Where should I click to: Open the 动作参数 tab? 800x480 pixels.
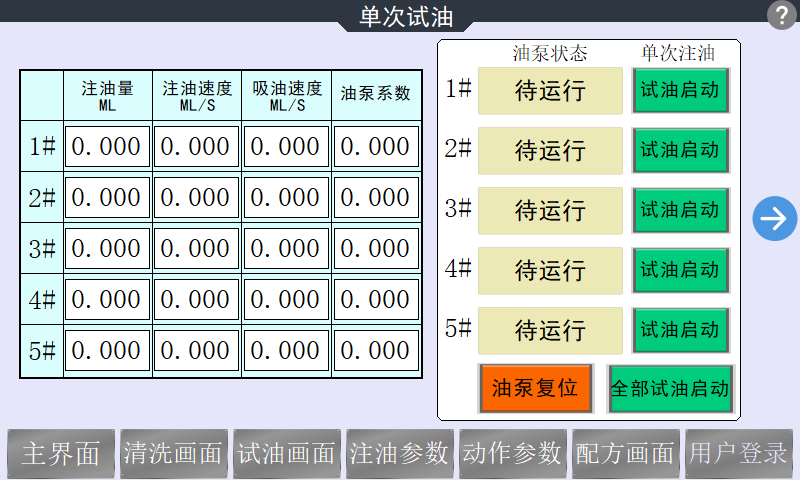512,454
